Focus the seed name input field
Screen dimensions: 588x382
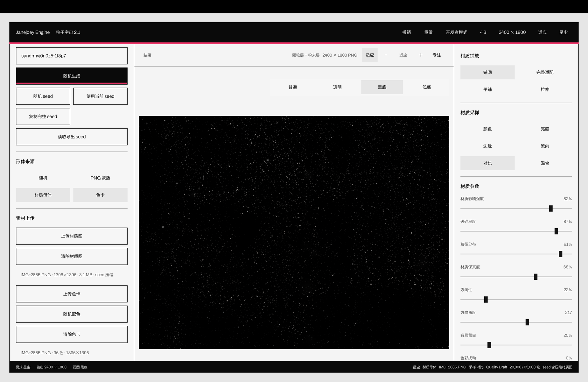pyautogui.click(x=72, y=56)
